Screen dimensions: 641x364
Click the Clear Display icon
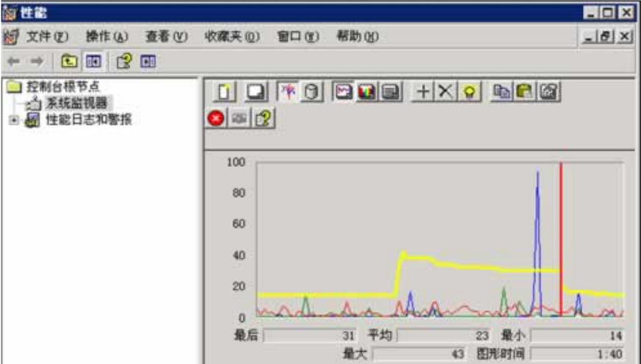click(x=255, y=92)
